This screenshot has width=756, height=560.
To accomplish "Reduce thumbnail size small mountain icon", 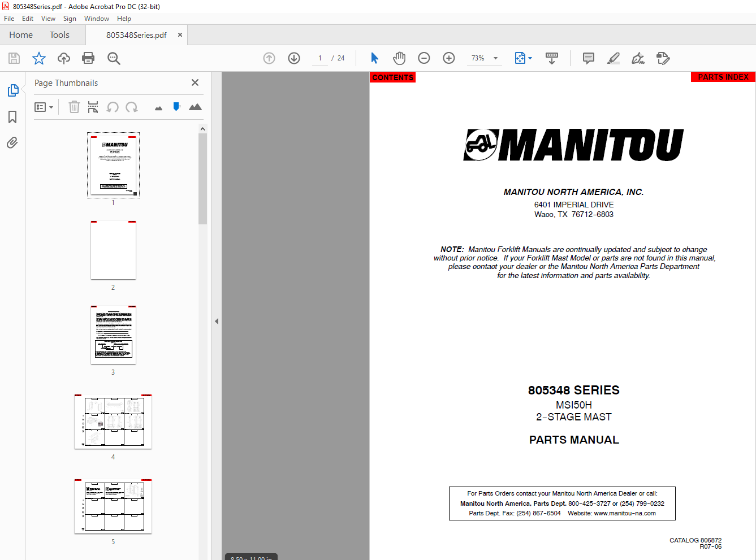I will pos(158,108).
